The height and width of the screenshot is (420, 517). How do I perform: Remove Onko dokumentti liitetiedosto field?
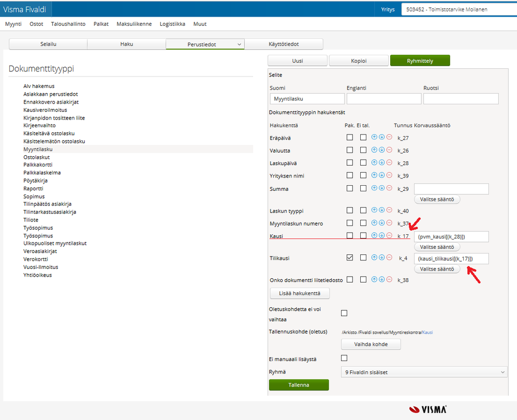coord(389,279)
